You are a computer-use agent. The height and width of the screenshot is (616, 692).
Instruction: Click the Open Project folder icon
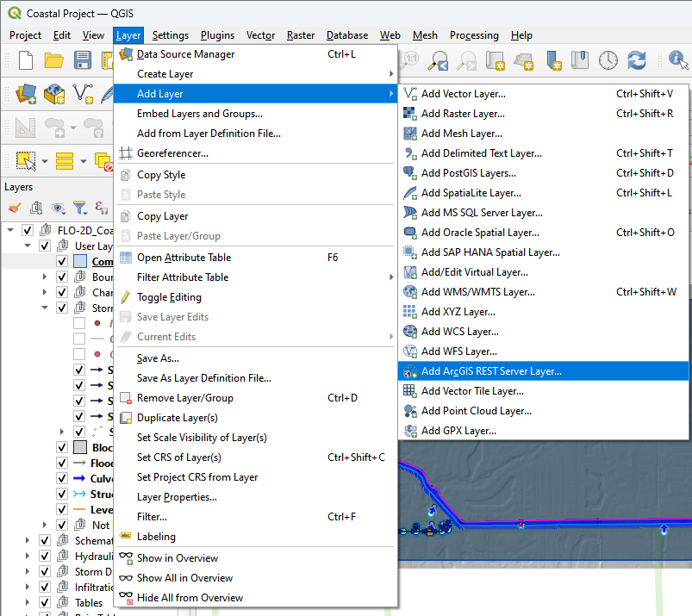(x=54, y=60)
